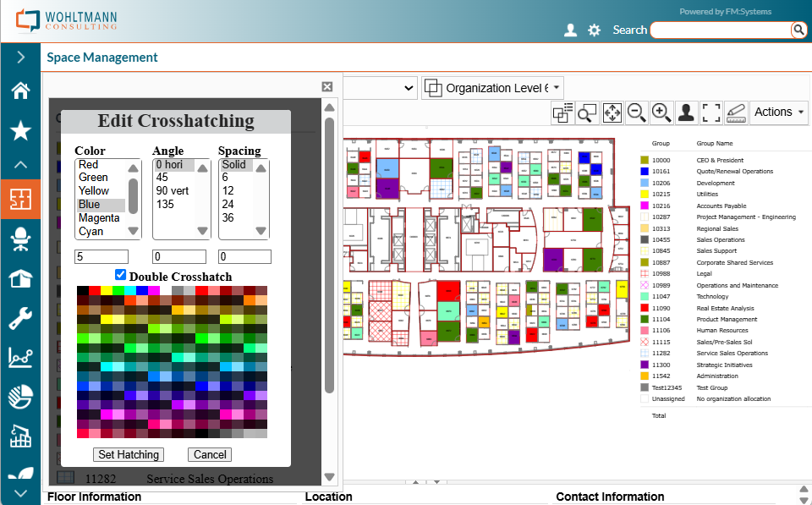Select the pan arrows tool
Image resolution: width=812 pixels, height=505 pixels.
[612, 113]
